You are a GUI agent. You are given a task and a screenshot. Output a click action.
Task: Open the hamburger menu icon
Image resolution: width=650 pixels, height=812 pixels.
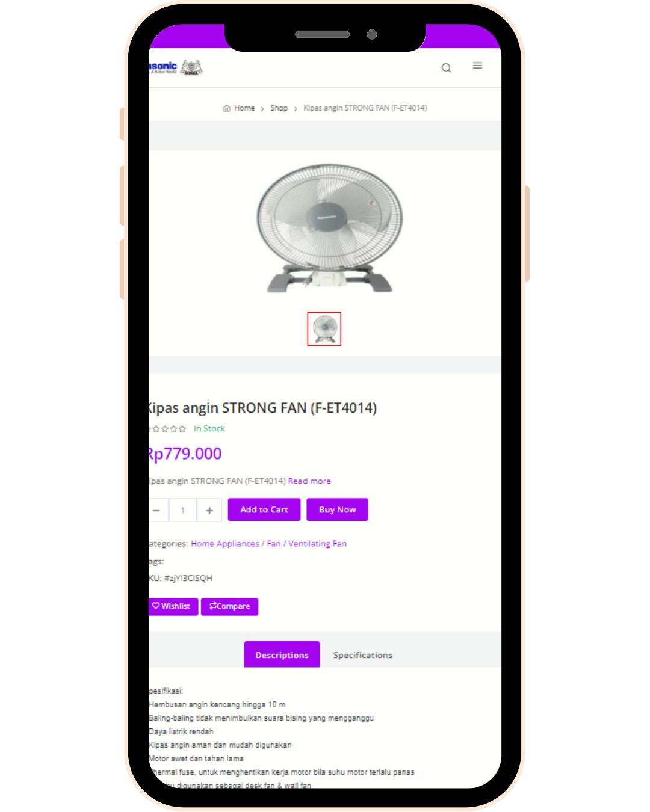point(477,66)
